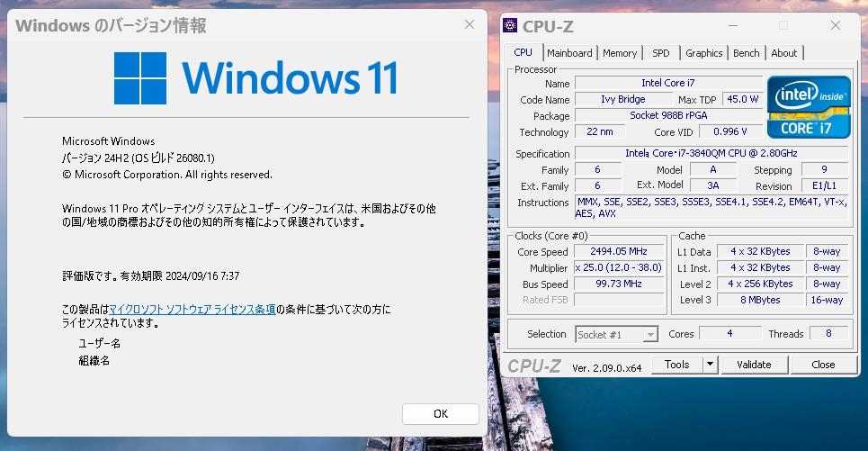Expand the Tools button dropdown arrow
Image resolution: width=868 pixels, height=451 pixels.
click(x=710, y=365)
